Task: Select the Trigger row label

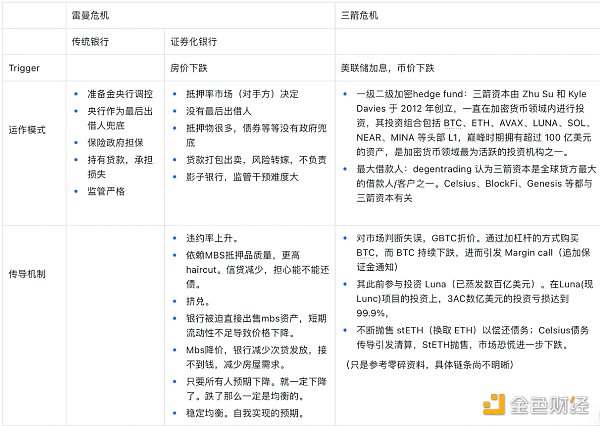Action: [24, 68]
